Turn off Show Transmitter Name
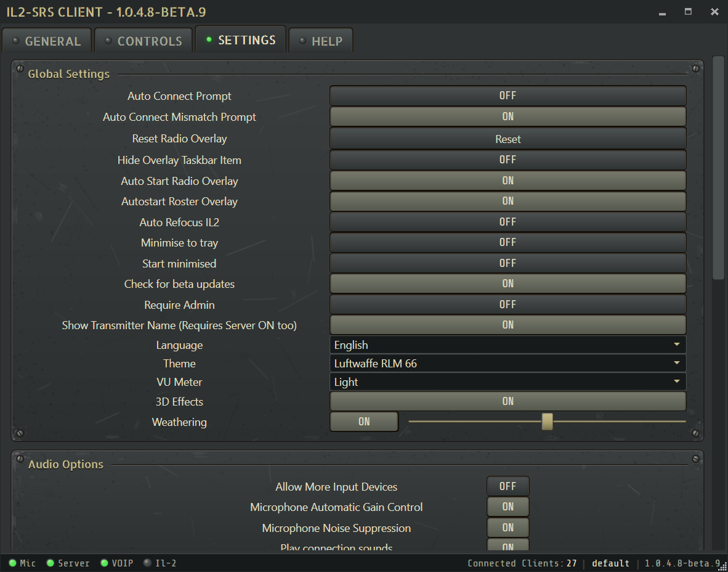This screenshot has height=572, width=728. pos(508,325)
